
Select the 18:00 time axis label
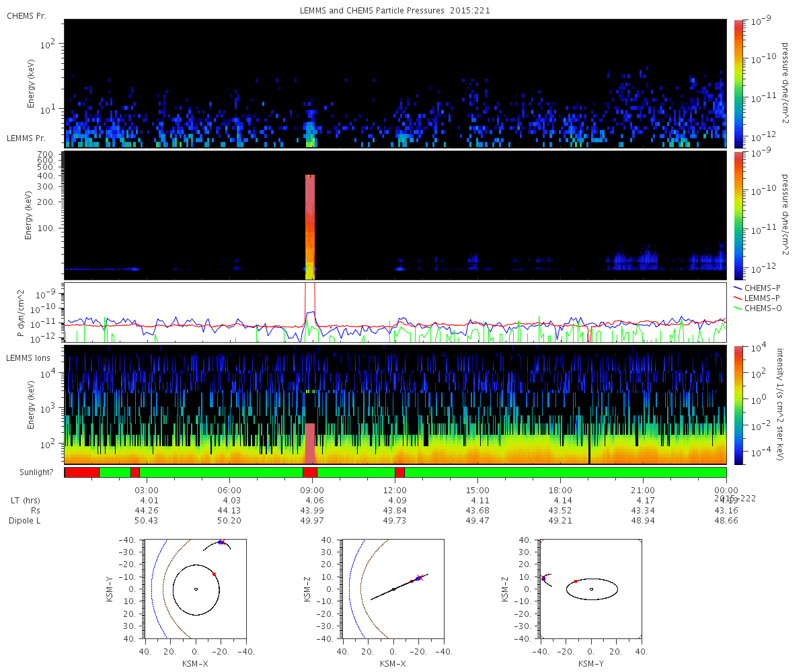tap(560, 490)
